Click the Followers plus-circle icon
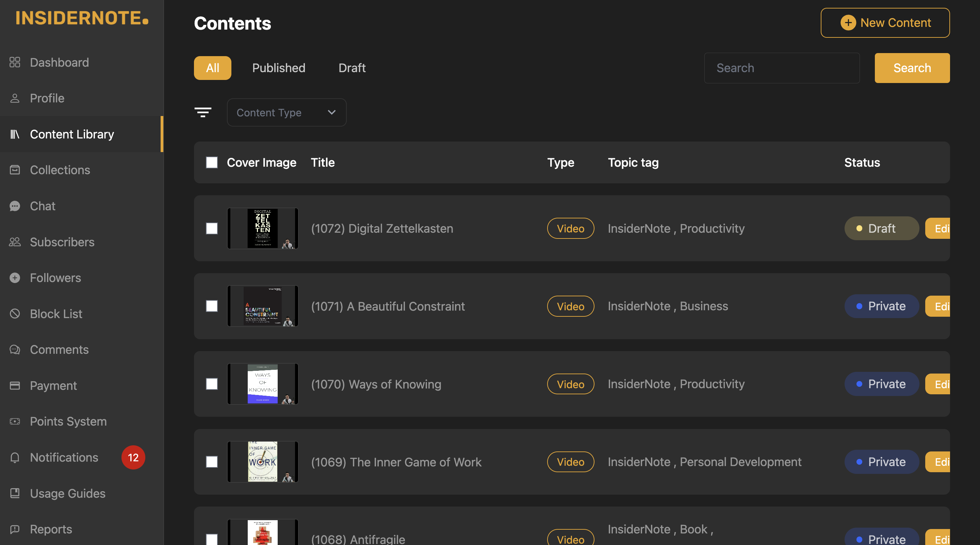This screenshot has width=980, height=545. point(15,278)
